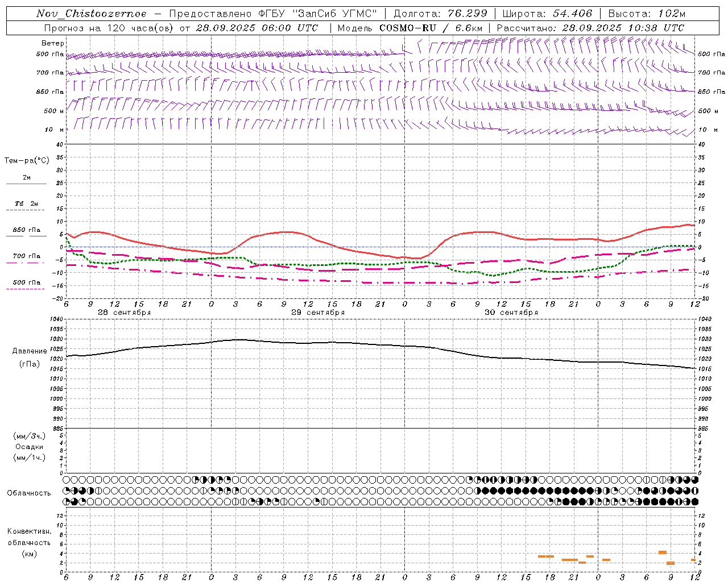Click the 2м temperature legend entry
Screen dimensions: 728x582
point(27,178)
